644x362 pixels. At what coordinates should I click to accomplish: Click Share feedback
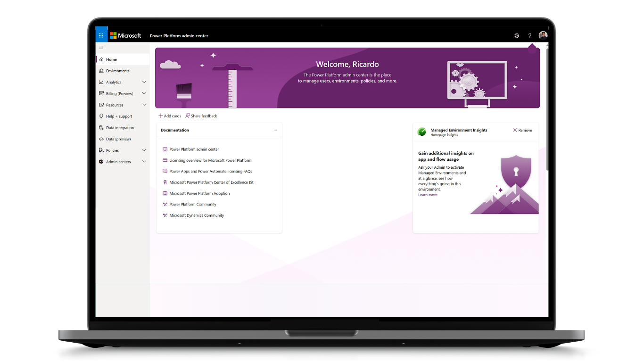point(201,116)
